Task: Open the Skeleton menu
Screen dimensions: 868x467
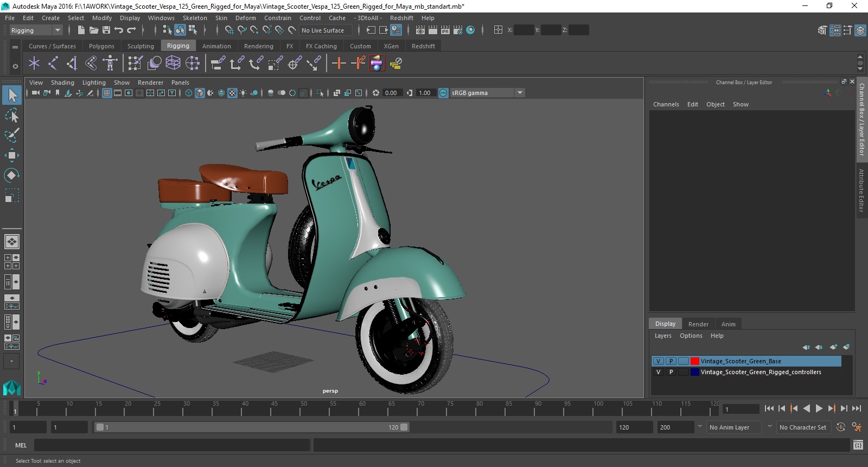Action: click(195, 18)
